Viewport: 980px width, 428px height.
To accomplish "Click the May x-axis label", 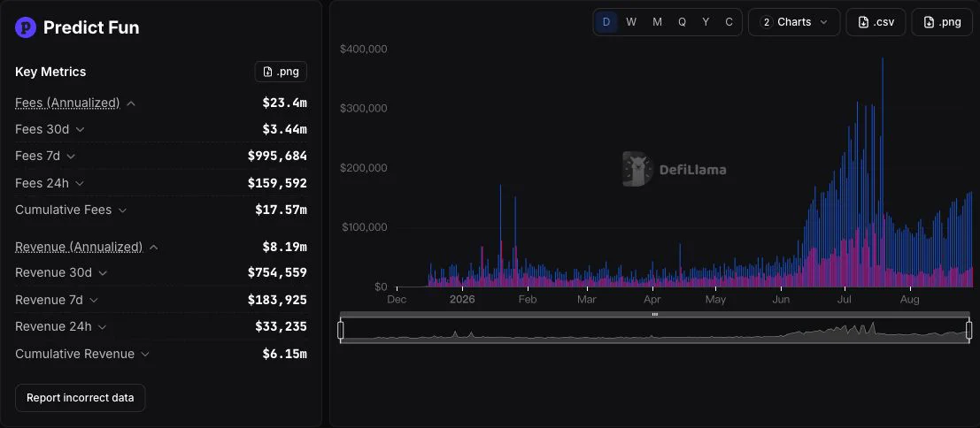I will pos(715,300).
